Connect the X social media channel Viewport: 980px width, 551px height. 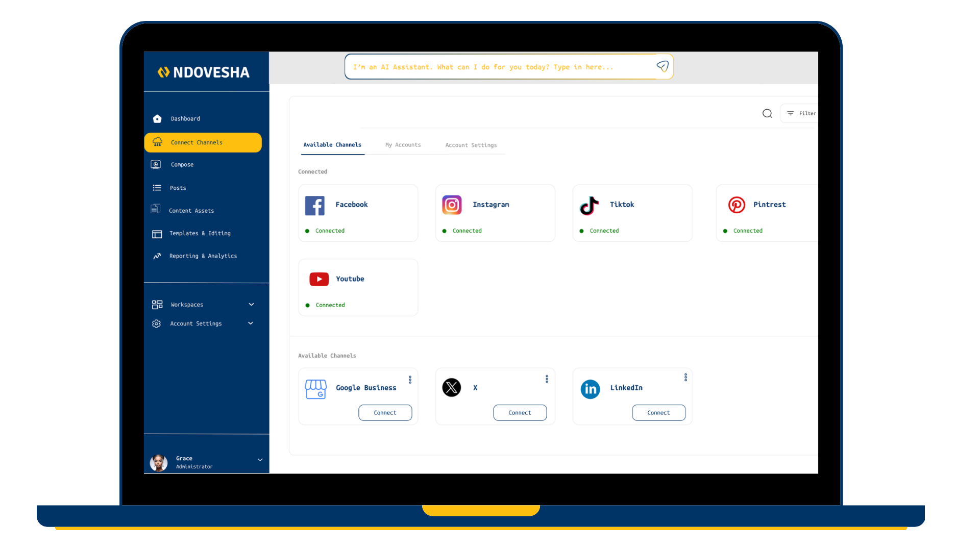[520, 412]
